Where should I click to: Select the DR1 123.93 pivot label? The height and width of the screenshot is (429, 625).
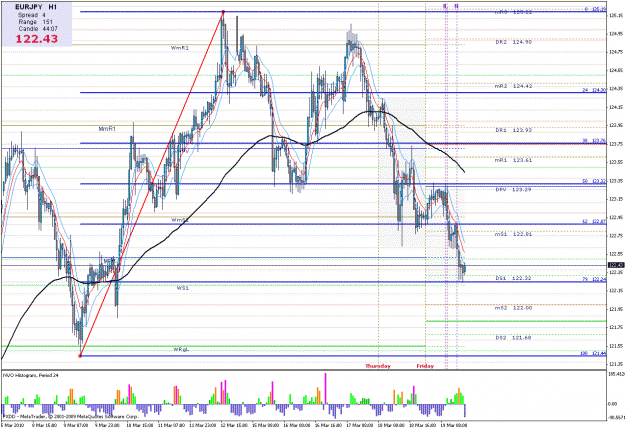pyautogui.click(x=513, y=130)
